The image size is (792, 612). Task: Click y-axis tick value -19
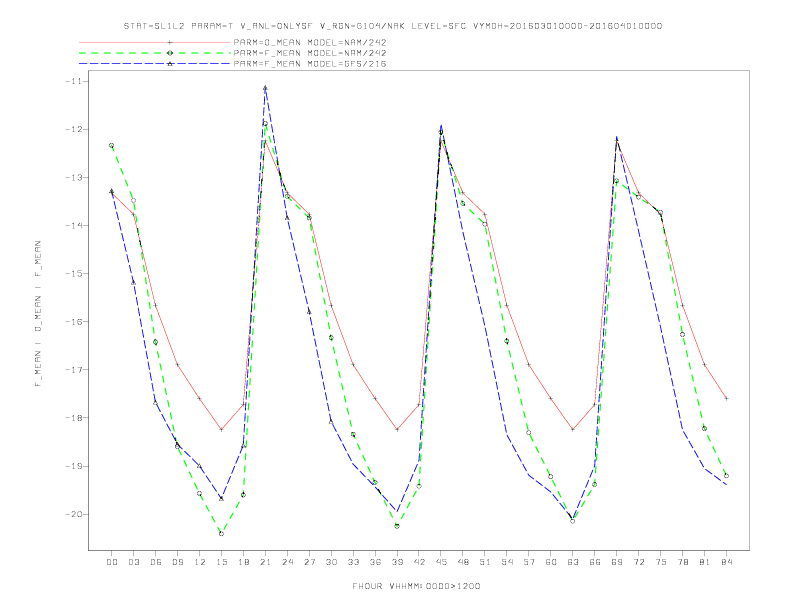click(x=74, y=466)
